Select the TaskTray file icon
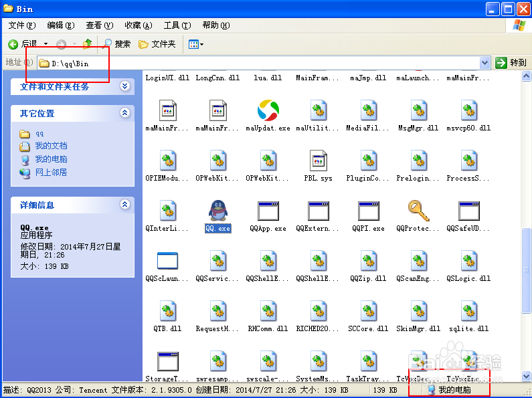This screenshot has height=398, width=532. click(369, 361)
